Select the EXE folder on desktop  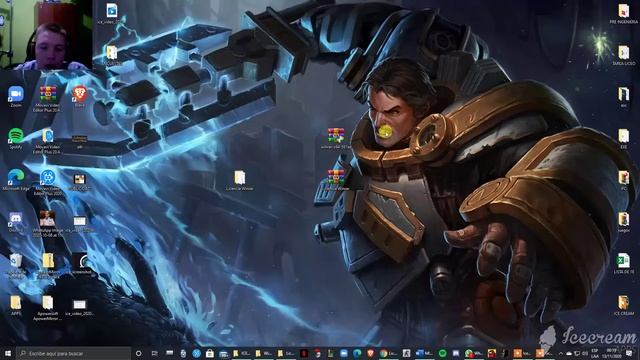623,138
